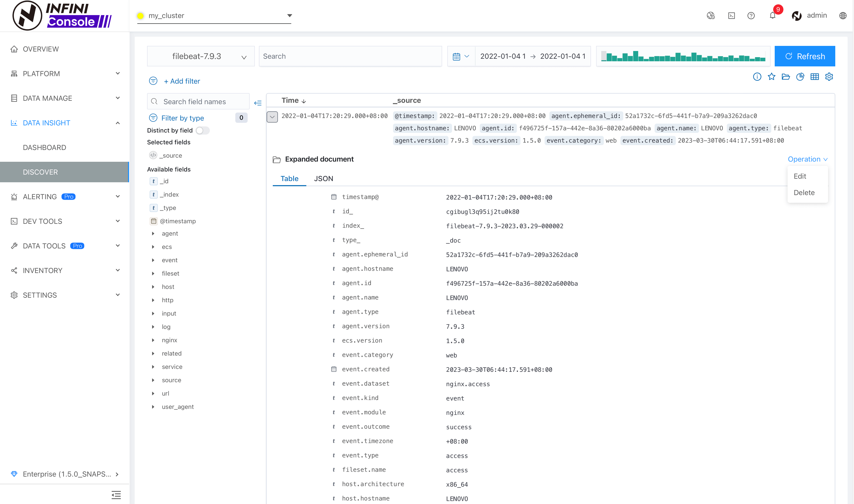Select the Table tab
The width and height of the screenshot is (854, 504).
(x=289, y=179)
